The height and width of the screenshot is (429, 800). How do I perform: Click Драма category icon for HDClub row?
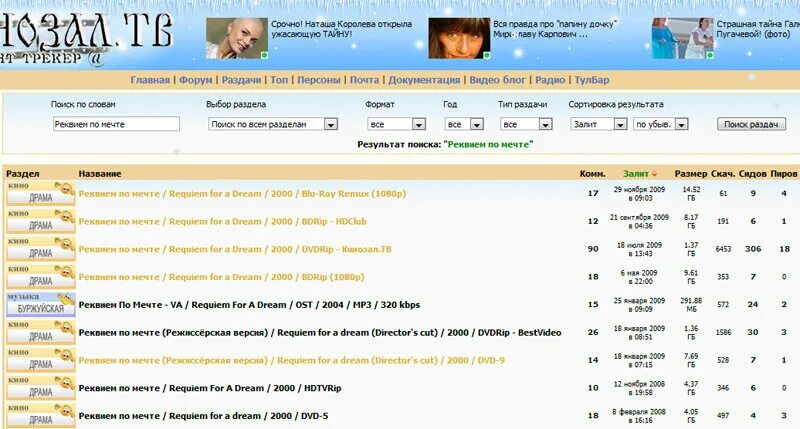tap(40, 221)
